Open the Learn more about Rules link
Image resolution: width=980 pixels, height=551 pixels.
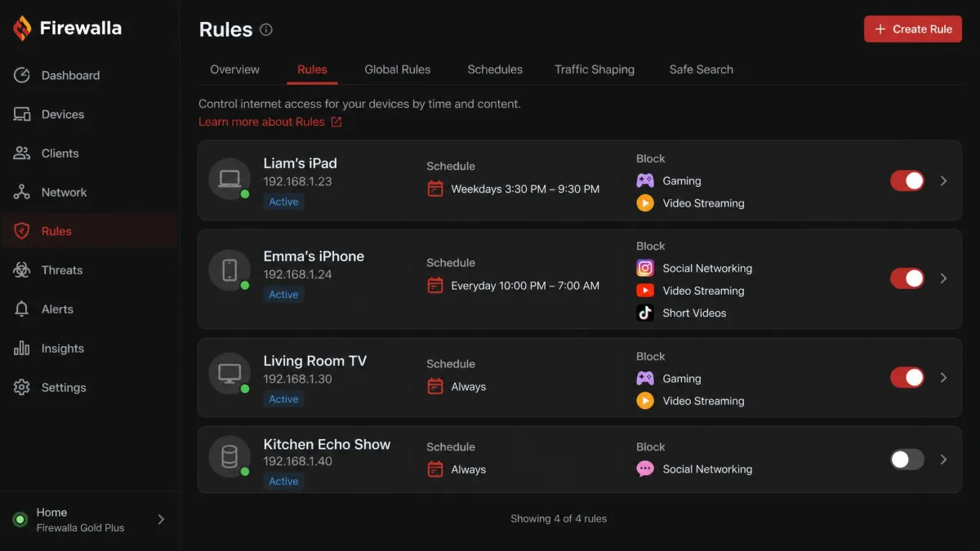coord(270,122)
